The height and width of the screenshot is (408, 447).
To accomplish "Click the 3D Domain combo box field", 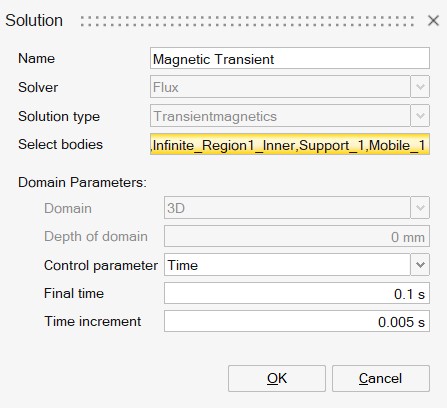I will point(287,208).
